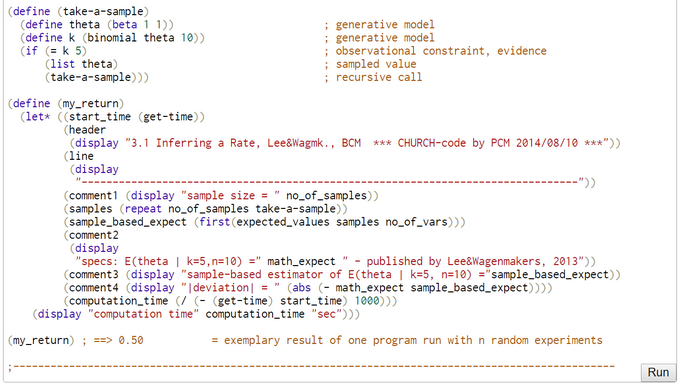
Task: Click '(my_return)' call at bottom
Action: tap(41, 340)
